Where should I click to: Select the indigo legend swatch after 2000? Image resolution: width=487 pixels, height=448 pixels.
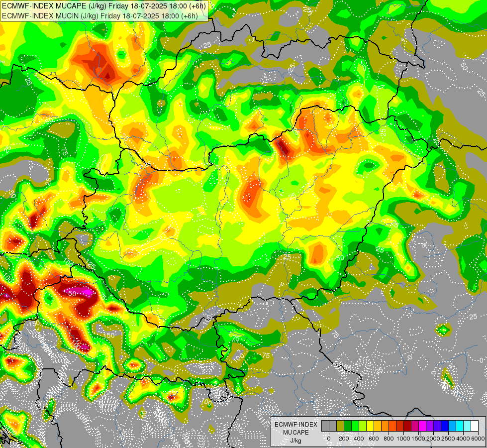point(438,426)
